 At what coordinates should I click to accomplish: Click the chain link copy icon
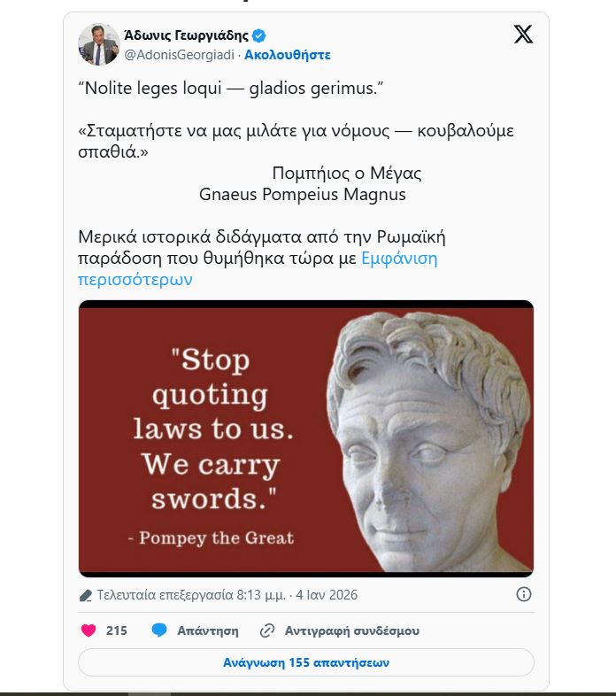tap(267, 630)
